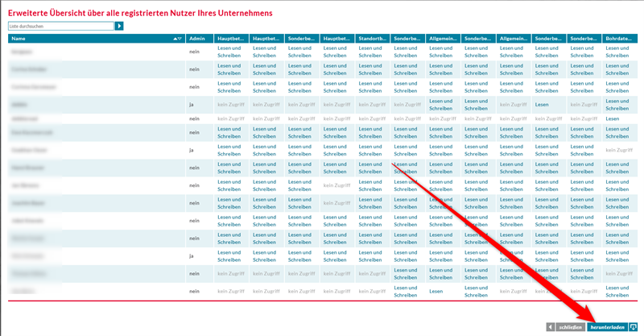Sort Name column with the ascending arrow
The image size is (644, 336).
coord(175,39)
